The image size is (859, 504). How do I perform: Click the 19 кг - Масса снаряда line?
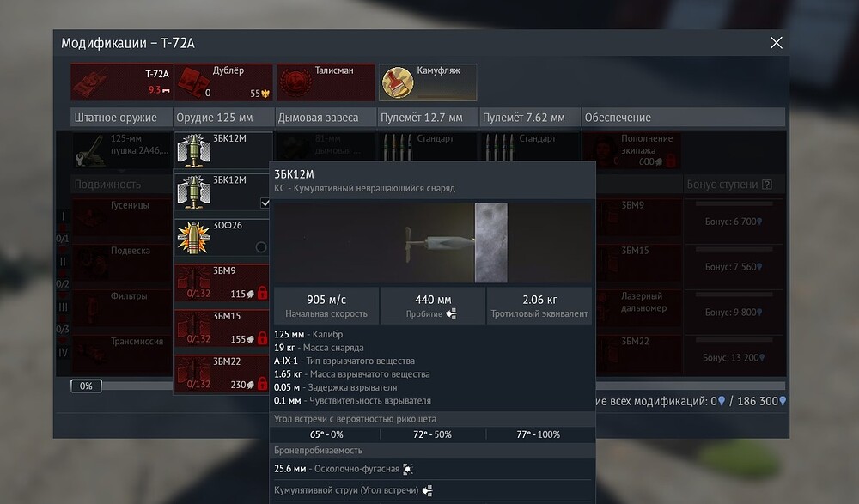click(x=319, y=348)
